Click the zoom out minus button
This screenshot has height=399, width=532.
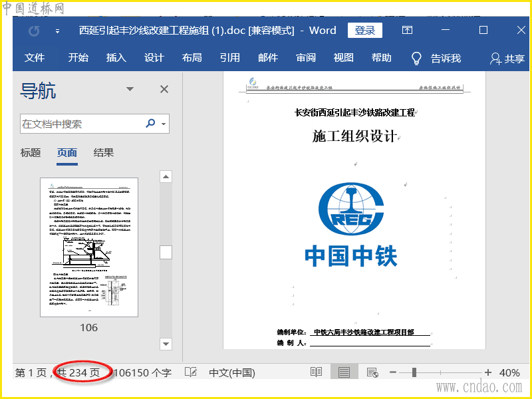[x=393, y=372]
